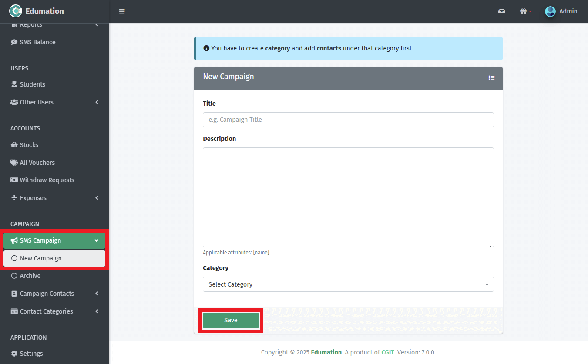Click the inbox tray icon in header
This screenshot has width=588, height=364.
501,11
